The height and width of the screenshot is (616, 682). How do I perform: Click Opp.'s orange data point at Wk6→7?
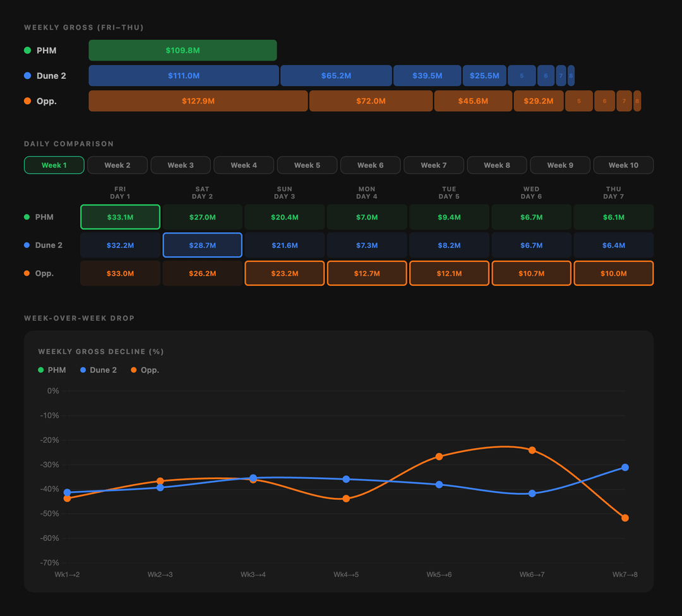(532, 450)
